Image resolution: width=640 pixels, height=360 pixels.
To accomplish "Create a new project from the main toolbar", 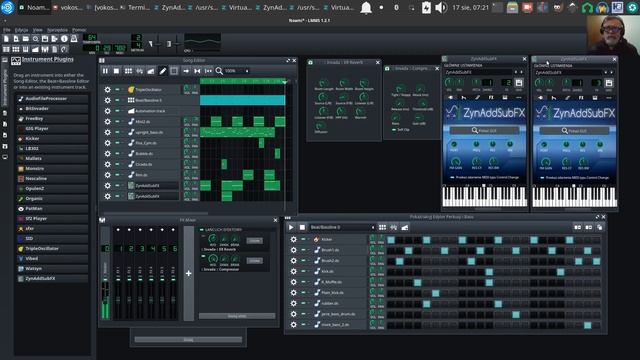I will 6,39.
